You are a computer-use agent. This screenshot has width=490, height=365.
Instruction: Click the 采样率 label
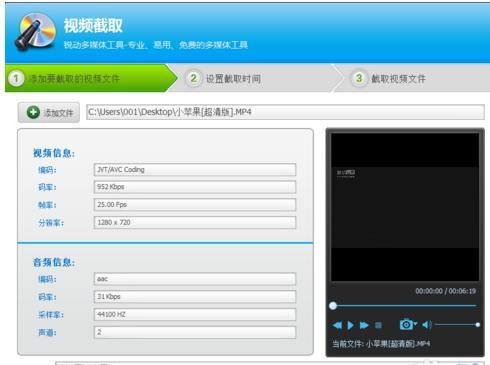[51, 315]
